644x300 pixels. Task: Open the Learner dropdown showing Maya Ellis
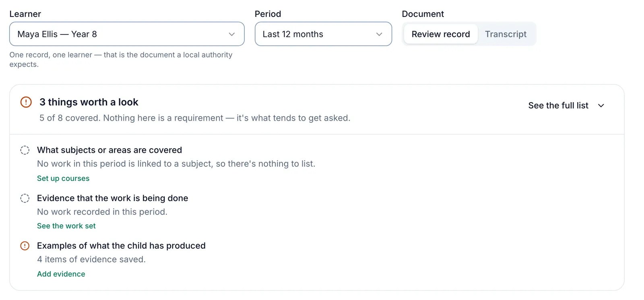point(127,34)
